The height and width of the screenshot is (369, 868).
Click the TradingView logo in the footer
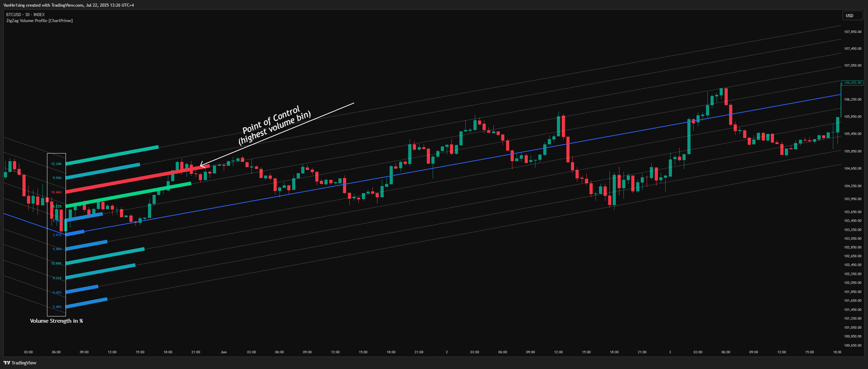tap(20, 363)
